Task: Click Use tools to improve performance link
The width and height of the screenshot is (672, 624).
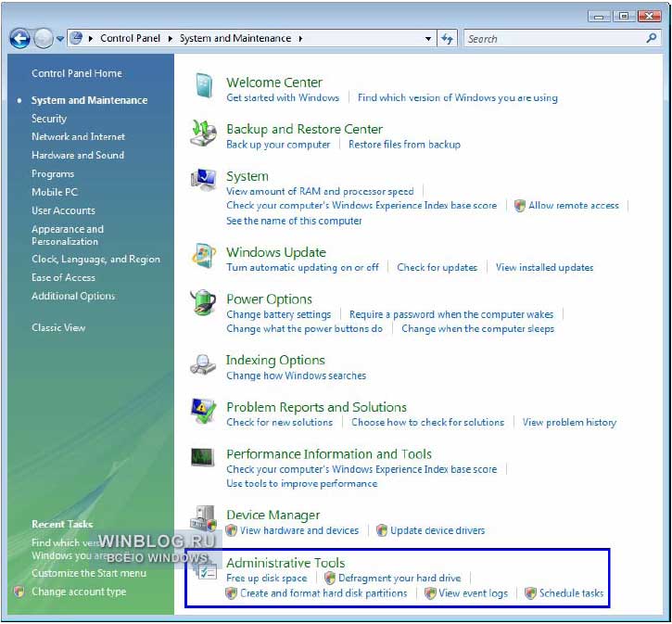Action: (302, 483)
